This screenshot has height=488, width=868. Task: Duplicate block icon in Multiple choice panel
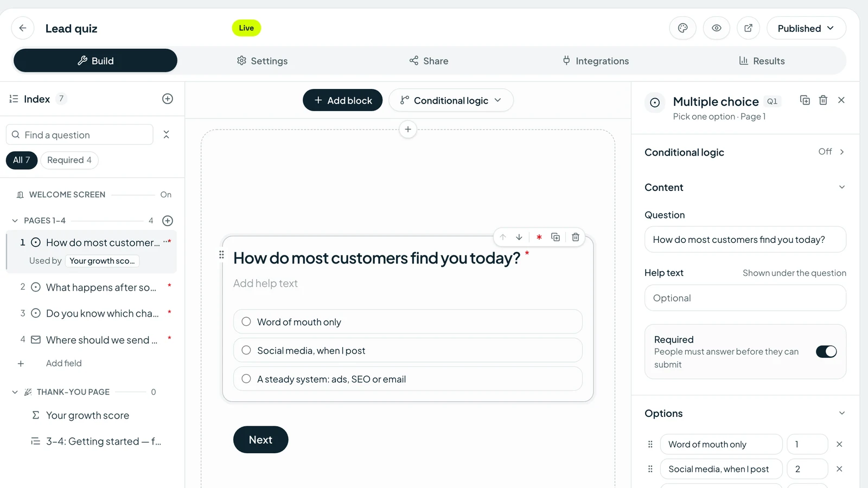point(805,100)
